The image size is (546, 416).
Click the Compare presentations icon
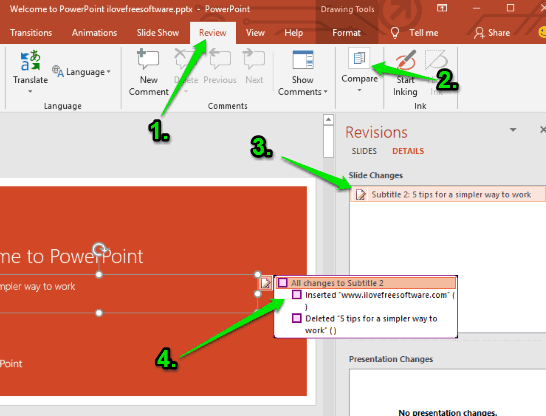(359, 58)
